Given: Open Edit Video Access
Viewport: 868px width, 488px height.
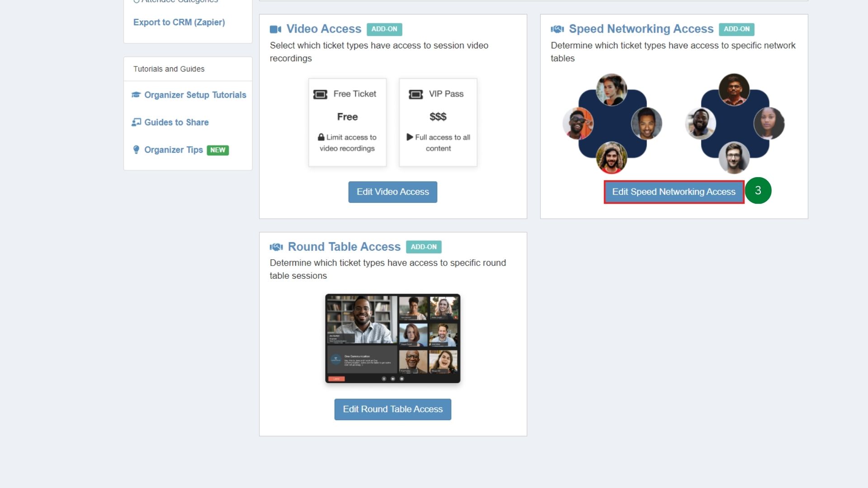Looking at the screenshot, I should (392, 192).
